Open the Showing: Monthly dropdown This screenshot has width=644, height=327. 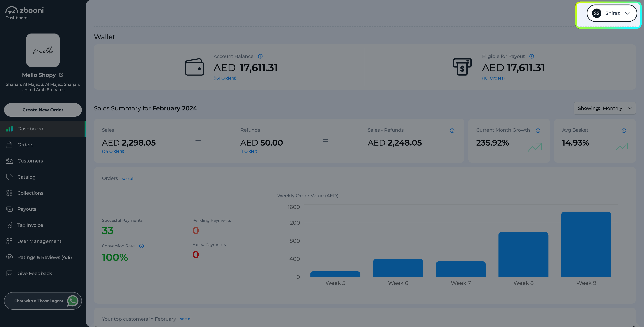tap(605, 108)
